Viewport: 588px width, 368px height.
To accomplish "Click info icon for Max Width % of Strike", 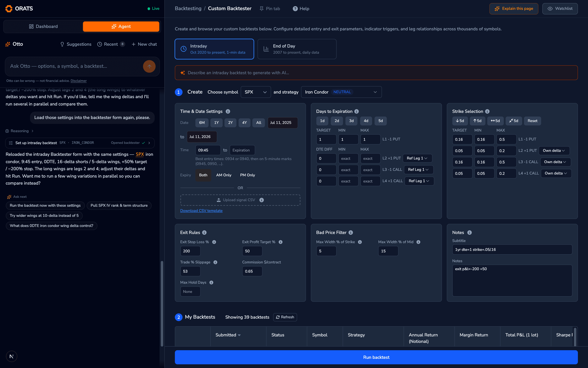I will (360, 242).
